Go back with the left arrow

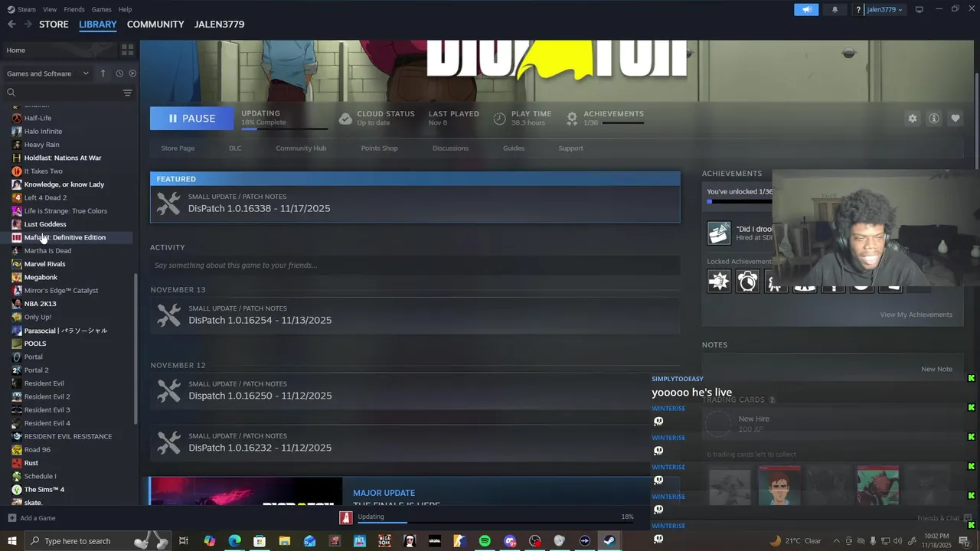tap(11, 24)
